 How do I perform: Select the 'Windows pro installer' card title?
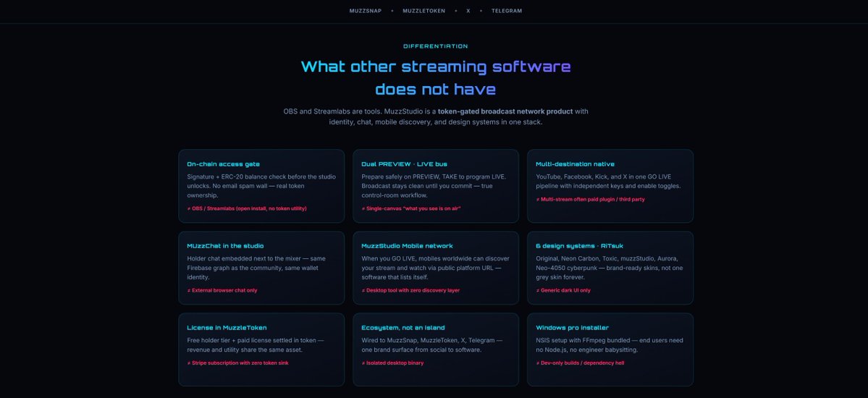572,328
